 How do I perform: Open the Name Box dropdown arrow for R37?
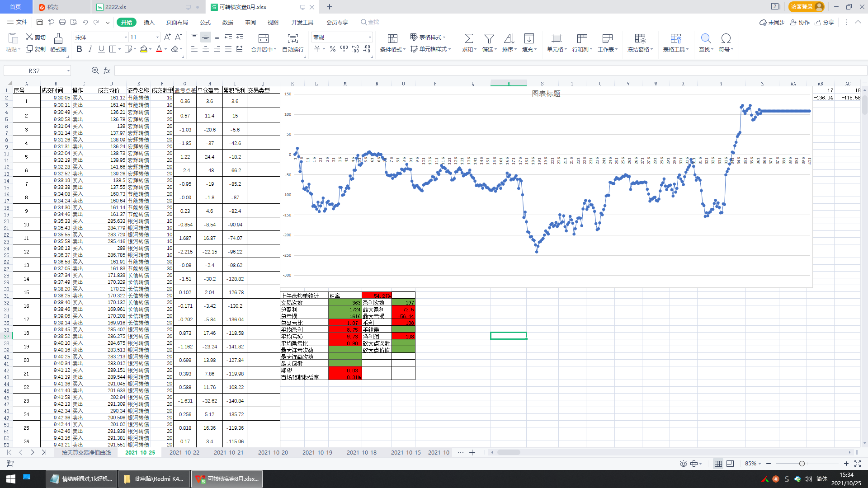tap(68, 70)
